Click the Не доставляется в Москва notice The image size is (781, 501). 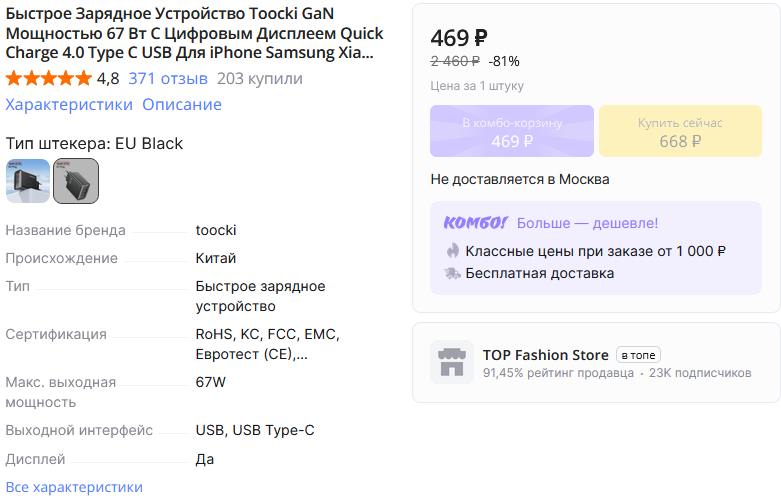(x=520, y=180)
